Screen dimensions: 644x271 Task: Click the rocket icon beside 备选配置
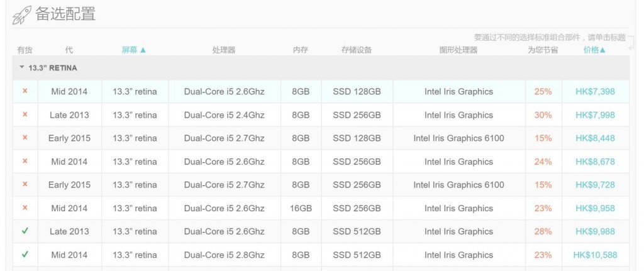pyautogui.click(x=22, y=15)
